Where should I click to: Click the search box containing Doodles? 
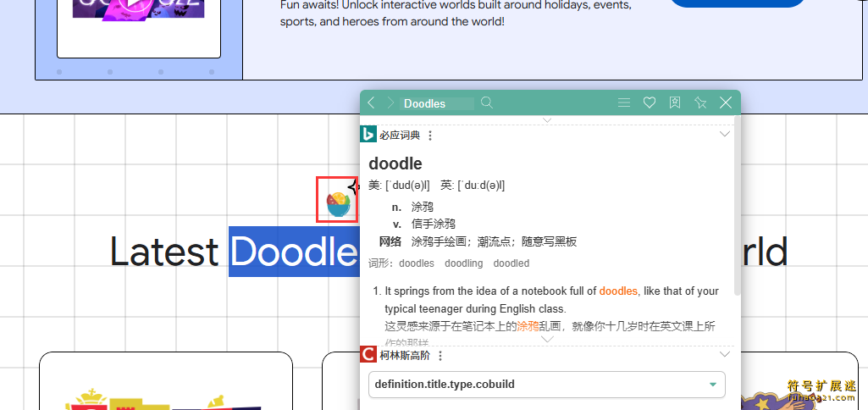click(437, 103)
